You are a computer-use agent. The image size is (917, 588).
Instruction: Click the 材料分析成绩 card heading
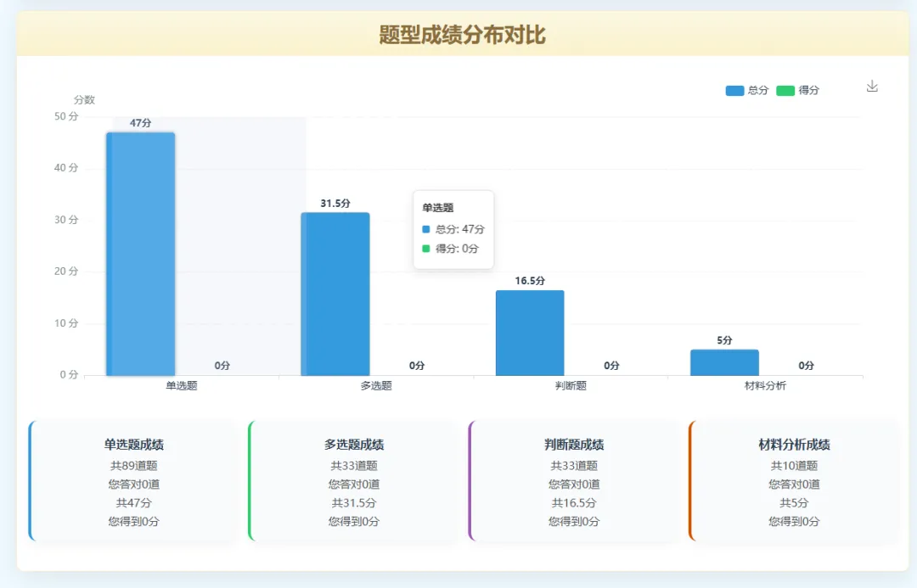(794, 445)
